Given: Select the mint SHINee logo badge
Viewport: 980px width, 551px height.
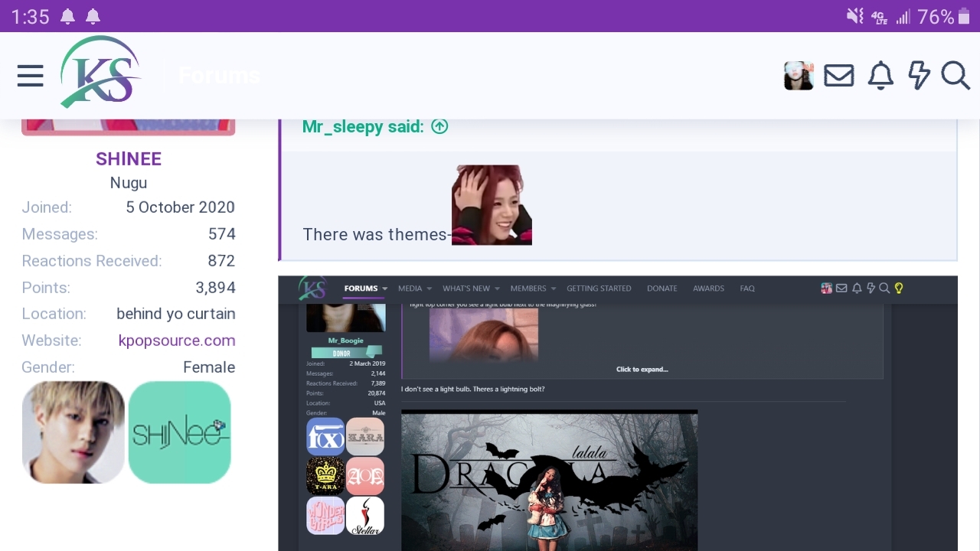Looking at the screenshot, I should 180,432.
